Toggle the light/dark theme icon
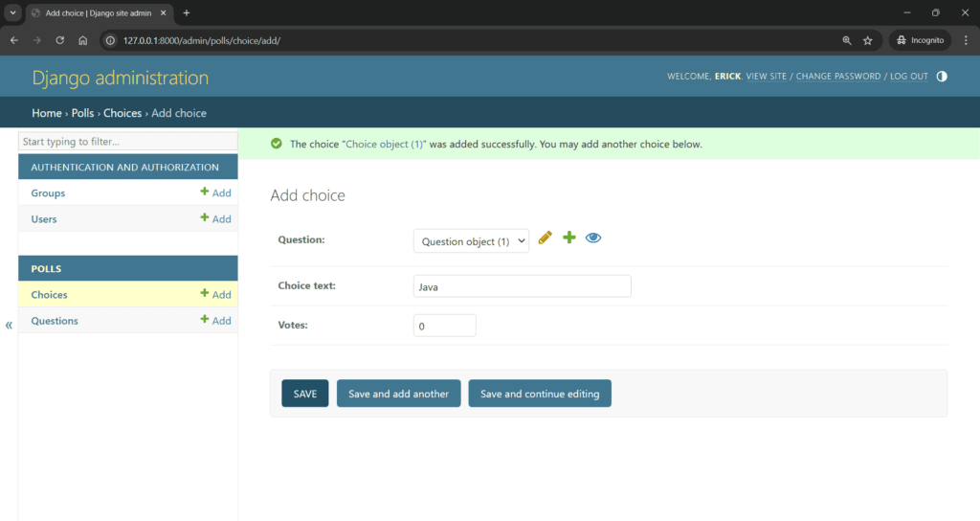The width and height of the screenshot is (980, 521). (x=942, y=77)
